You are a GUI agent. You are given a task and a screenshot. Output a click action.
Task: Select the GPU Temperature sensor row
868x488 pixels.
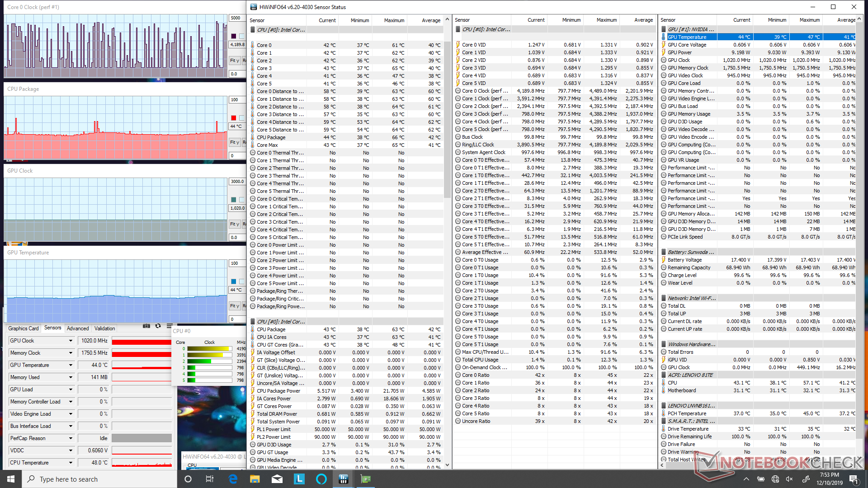pyautogui.click(x=687, y=37)
